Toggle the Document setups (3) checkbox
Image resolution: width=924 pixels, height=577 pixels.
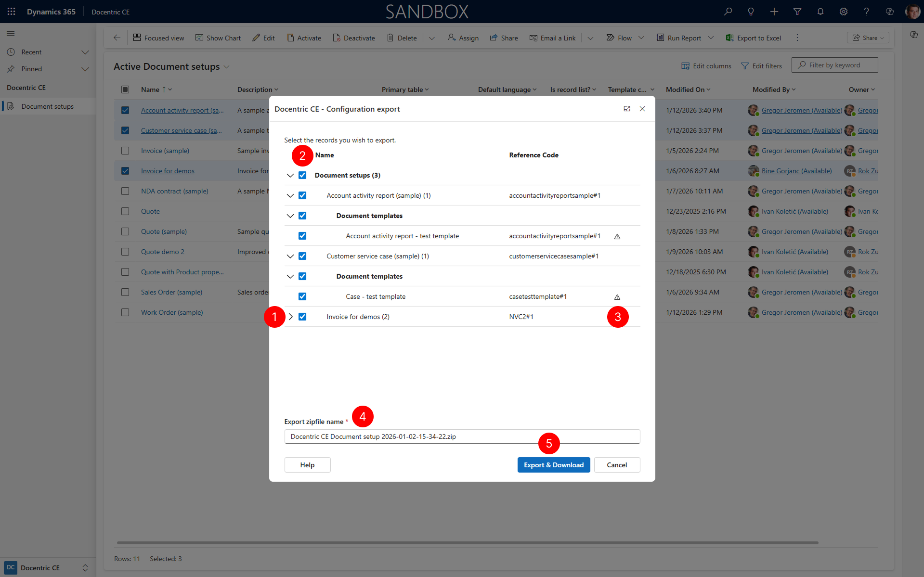click(x=302, y=175)
